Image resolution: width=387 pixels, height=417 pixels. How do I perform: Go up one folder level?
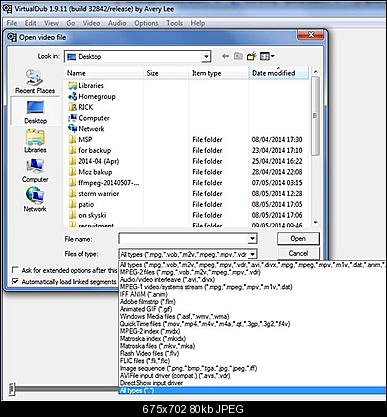[238, 56]
